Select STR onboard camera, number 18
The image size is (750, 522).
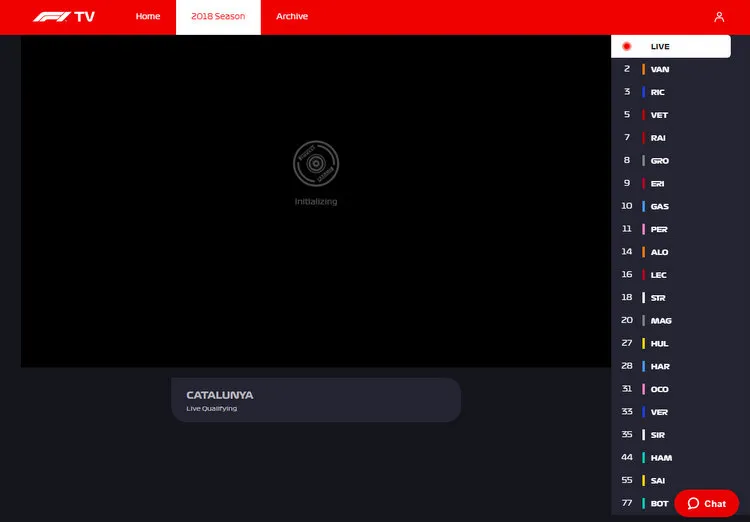[x=671, y=298]
